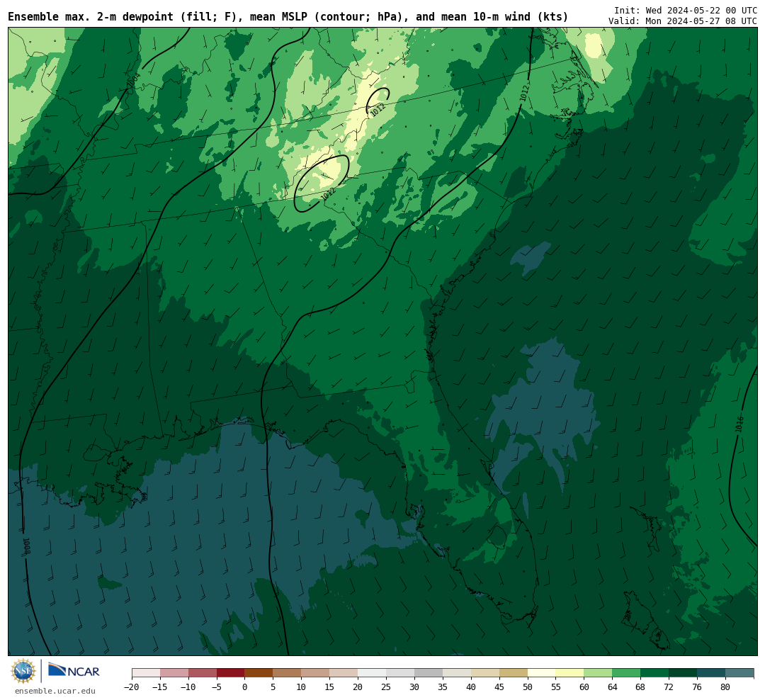Click the colorbar label 80
The image size is (765, 700).
point(725,687)
